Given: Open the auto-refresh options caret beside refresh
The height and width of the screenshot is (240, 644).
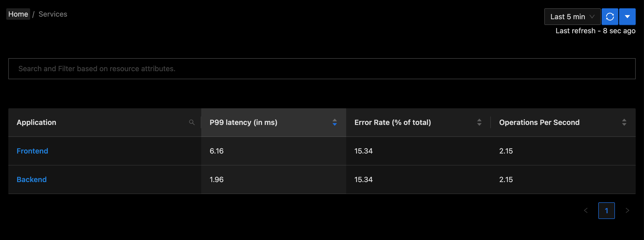Looking at the screenshot, I should coord(627,16).
